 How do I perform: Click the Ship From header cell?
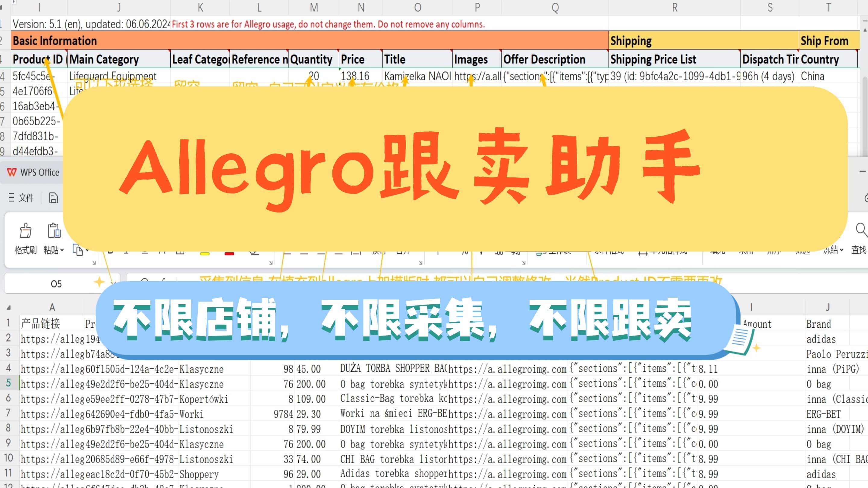[829, 41]
